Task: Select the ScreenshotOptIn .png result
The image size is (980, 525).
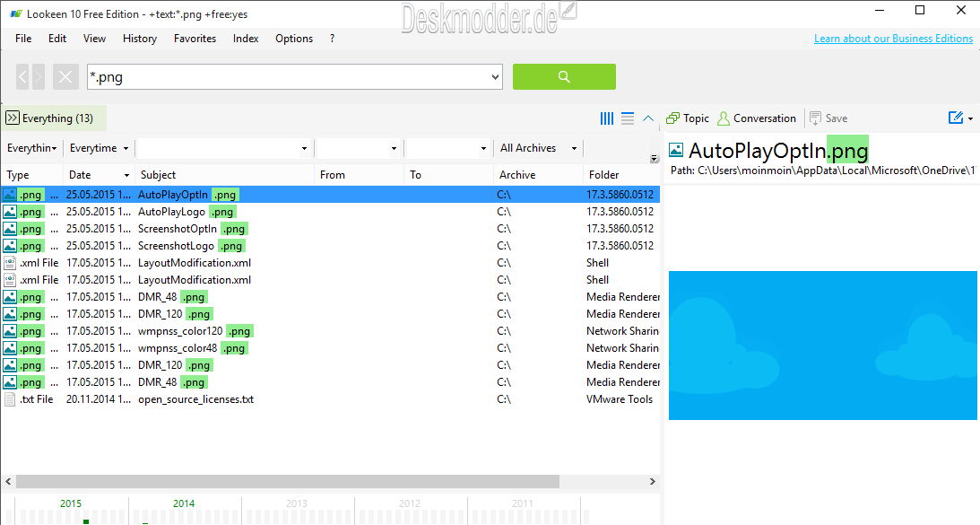Action: click(x=331, y=228)
